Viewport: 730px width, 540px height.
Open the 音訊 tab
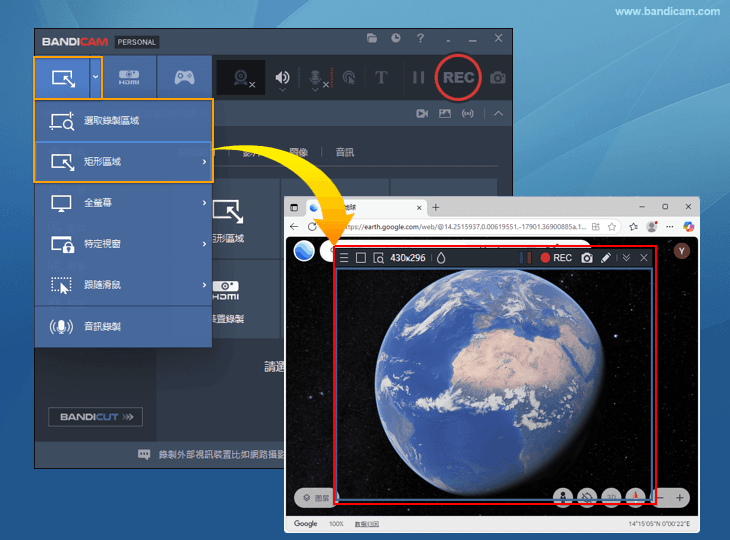tap(345, 152)
